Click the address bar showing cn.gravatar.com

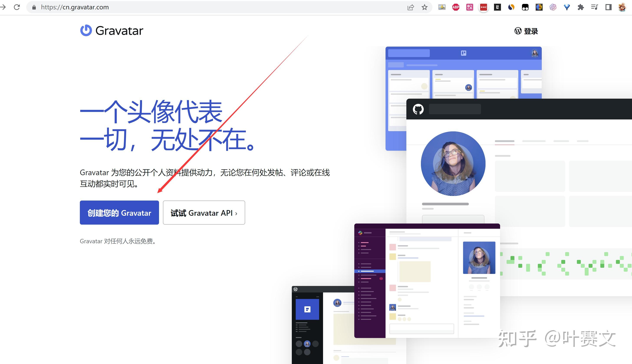[x=75, y=7]
